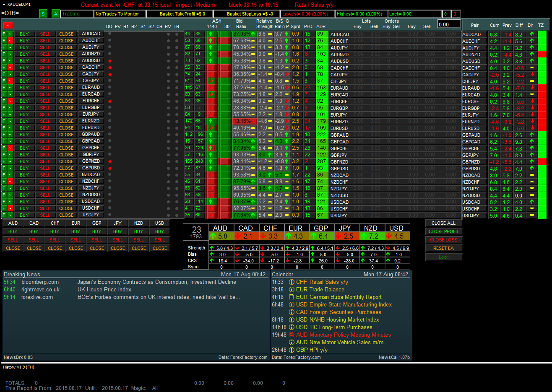
Task: Click the Lock button below RESET EA
Action: 443,257
